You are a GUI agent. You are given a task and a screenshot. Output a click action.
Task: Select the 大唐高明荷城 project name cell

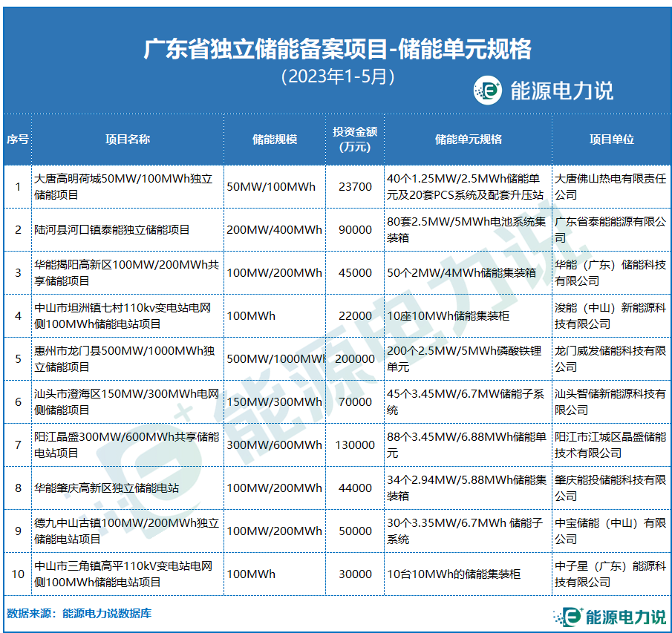tap(127, 187)
